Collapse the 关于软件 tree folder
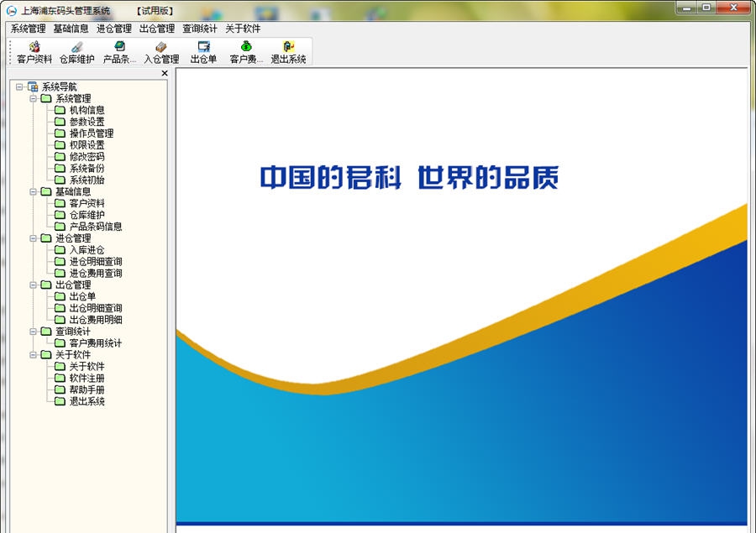Screen dimensions: 756x533 34,355
